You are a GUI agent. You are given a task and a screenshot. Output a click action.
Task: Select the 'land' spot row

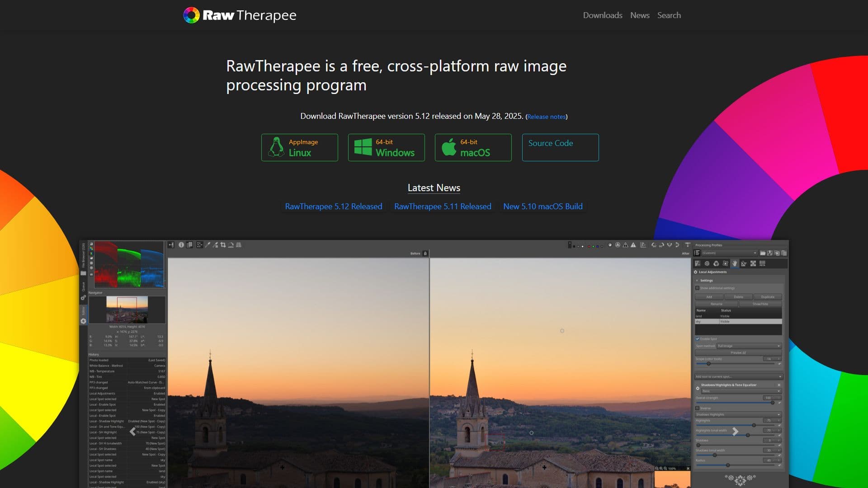click(738, 316)
